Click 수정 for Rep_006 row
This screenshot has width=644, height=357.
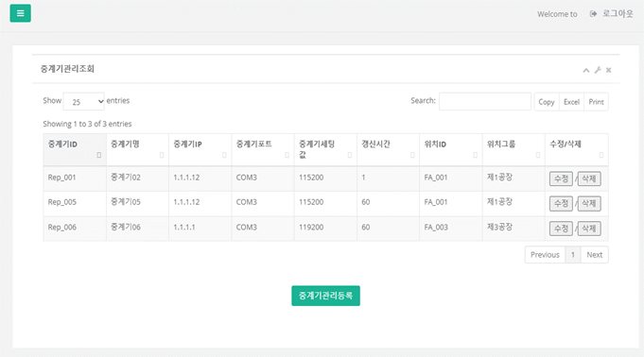tap(561, 229)
